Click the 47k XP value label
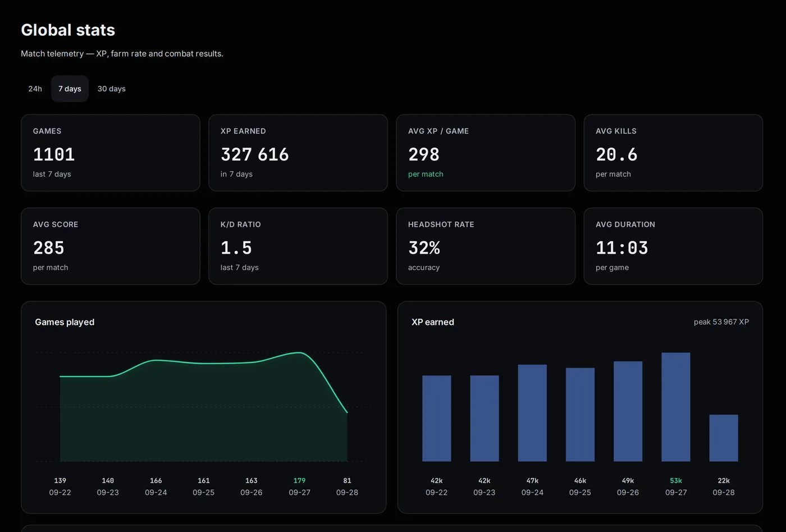 (x=532, y=480)
